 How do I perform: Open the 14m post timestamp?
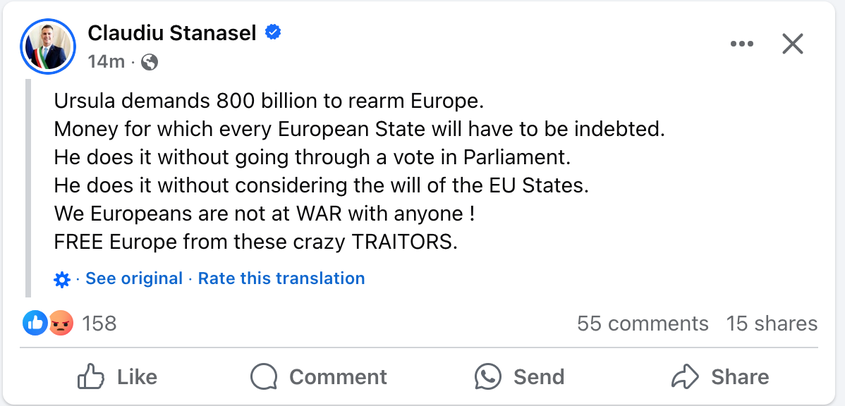point(106,62)
